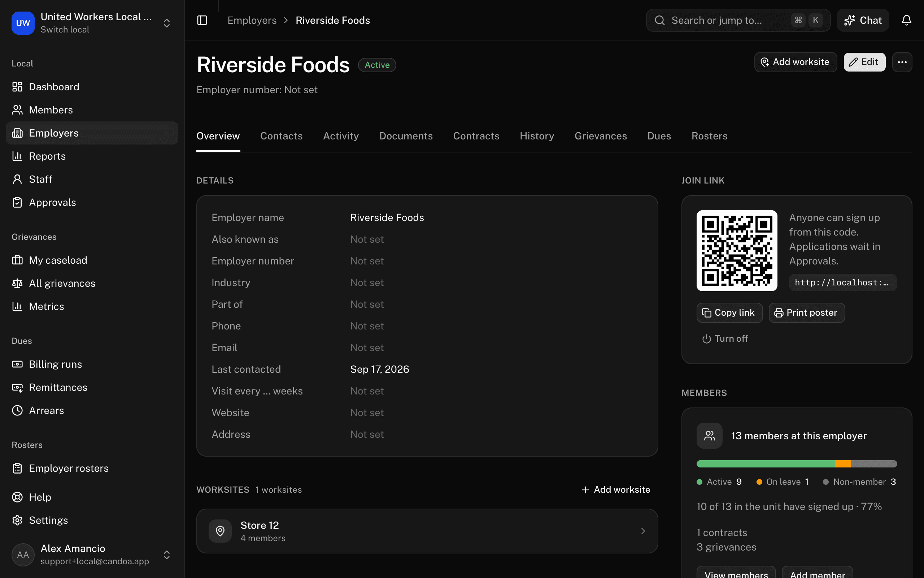Click View members button
Viewport: 924px width, 578px height.
[x=736, y=572]
